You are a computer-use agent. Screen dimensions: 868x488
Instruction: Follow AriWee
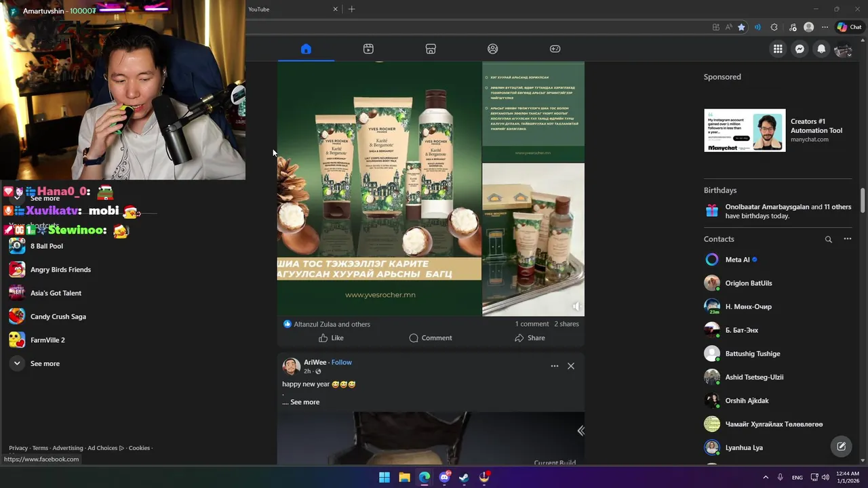pos(341,362)
